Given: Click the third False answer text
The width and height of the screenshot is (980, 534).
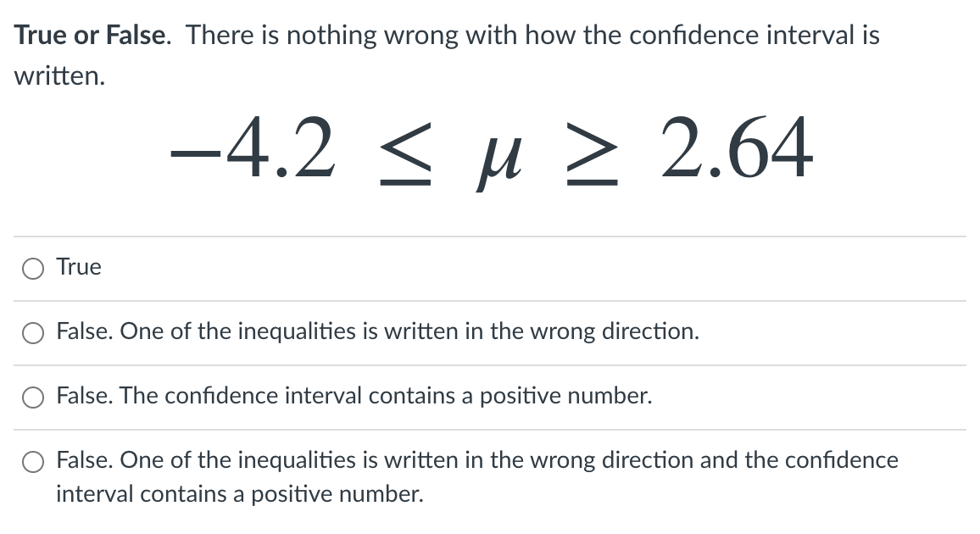Looking at the screenshot, I should coord(354,396).
